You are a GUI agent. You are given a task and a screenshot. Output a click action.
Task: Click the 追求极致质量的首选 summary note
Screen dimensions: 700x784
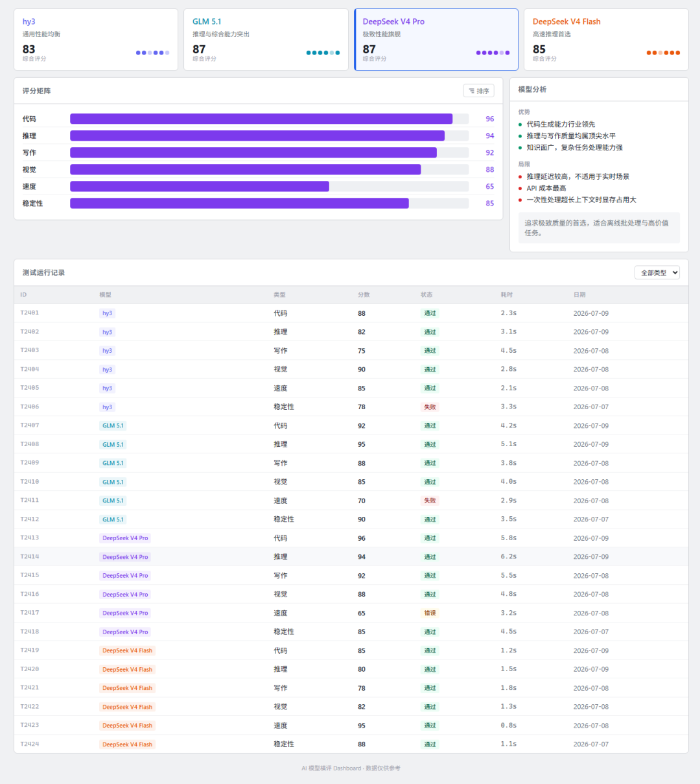(x=599, y=228)
